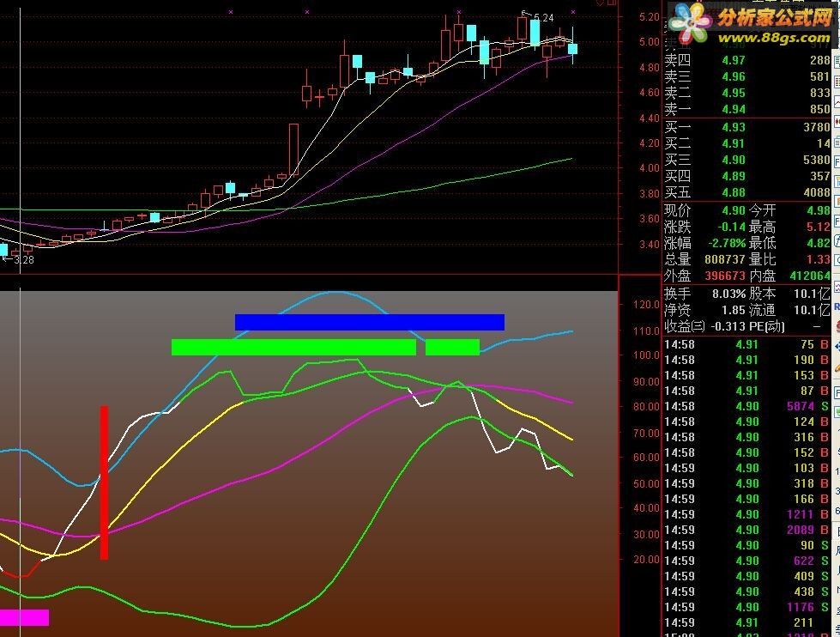Click the PE(动) label
Image resolution: width=840 pixels, height=637 pixels.
(x=766, y=326)
